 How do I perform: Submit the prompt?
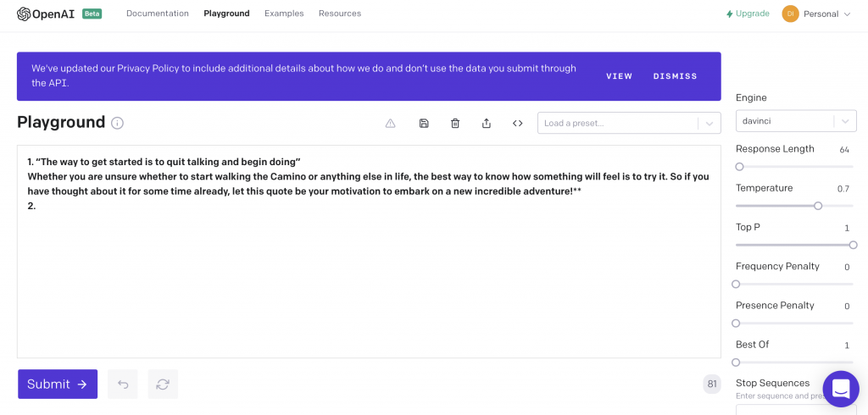pos(58,384)
